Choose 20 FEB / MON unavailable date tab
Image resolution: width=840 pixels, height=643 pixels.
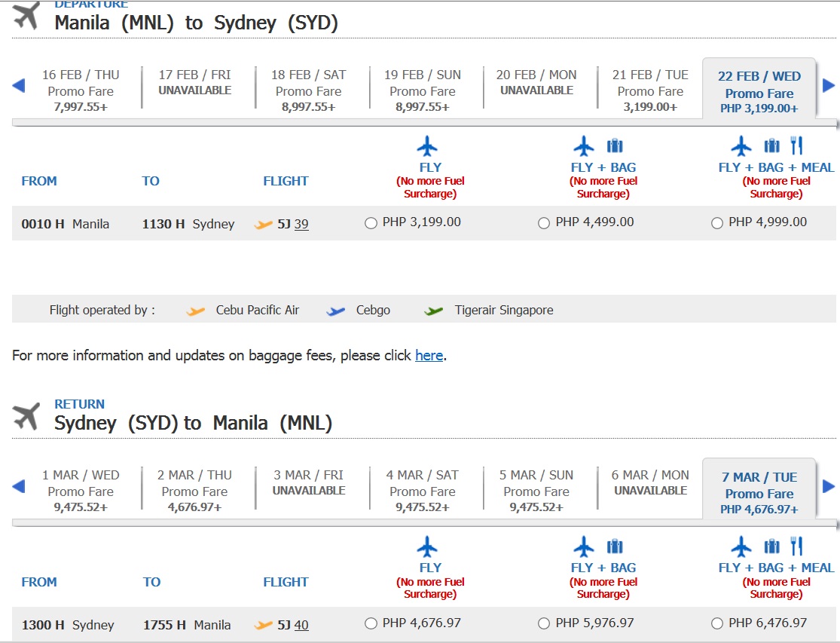point(536,82)
